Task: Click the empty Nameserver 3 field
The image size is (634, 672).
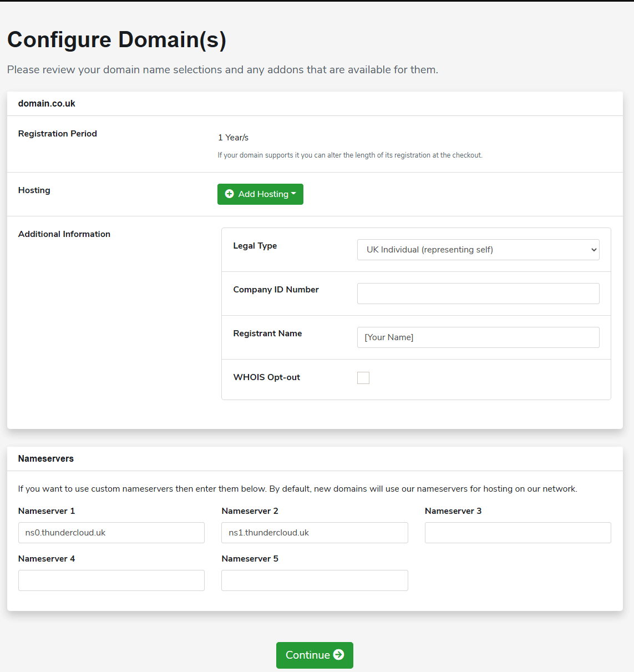Action: 518,533
